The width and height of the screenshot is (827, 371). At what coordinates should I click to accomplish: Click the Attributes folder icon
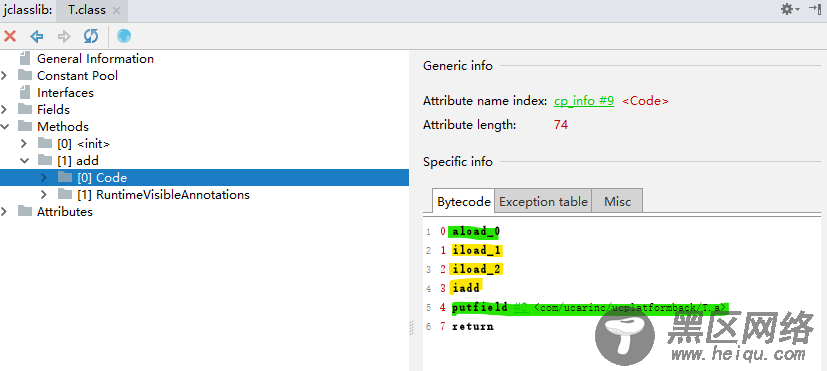[x=25, y=211]
